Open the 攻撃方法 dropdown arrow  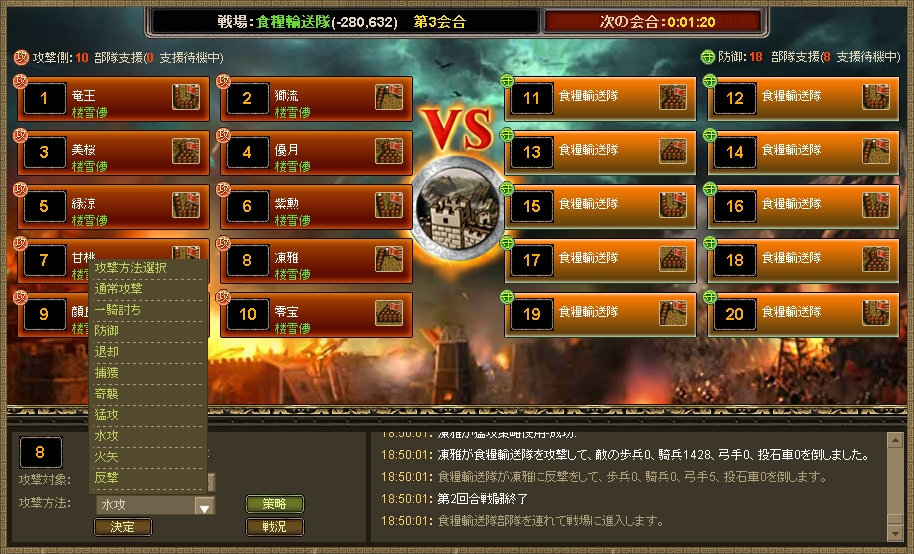pos(204,506)
